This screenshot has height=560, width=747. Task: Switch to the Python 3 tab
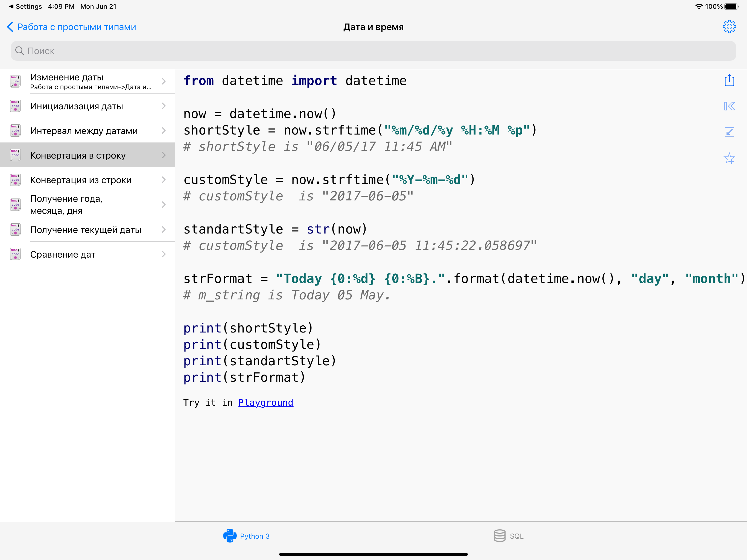pos(247,536)
